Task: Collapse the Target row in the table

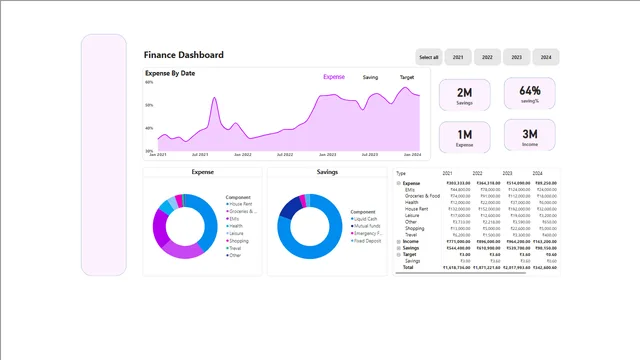Action: 399,255
